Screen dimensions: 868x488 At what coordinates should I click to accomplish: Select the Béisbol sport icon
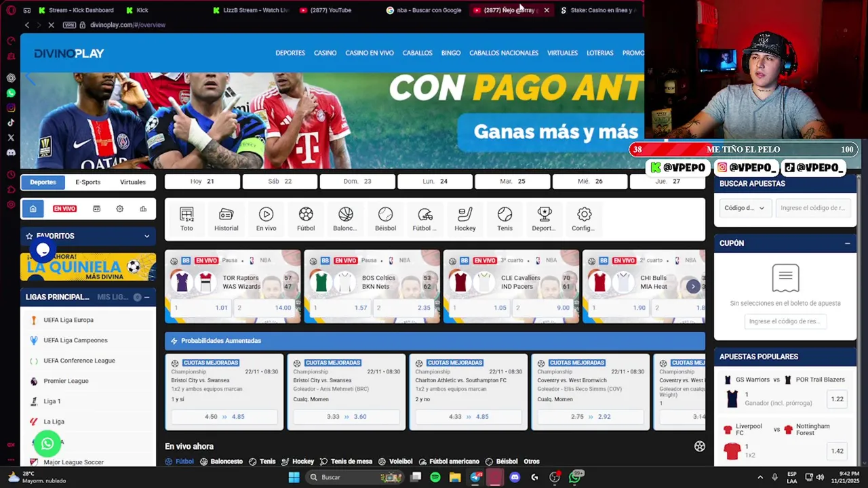pos(385,219)
